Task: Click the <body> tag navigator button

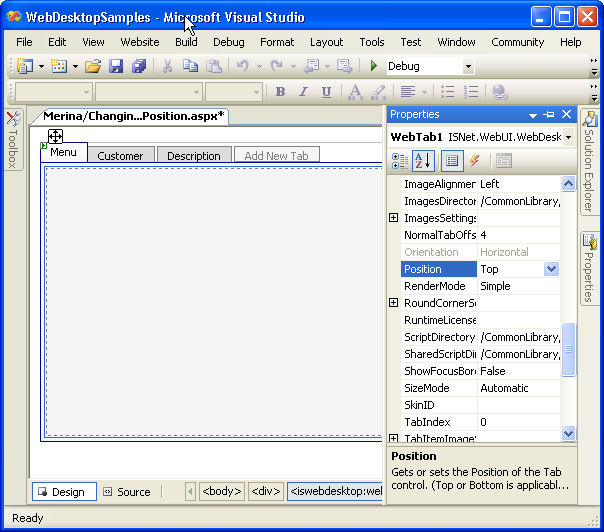Action: point(221,492)
